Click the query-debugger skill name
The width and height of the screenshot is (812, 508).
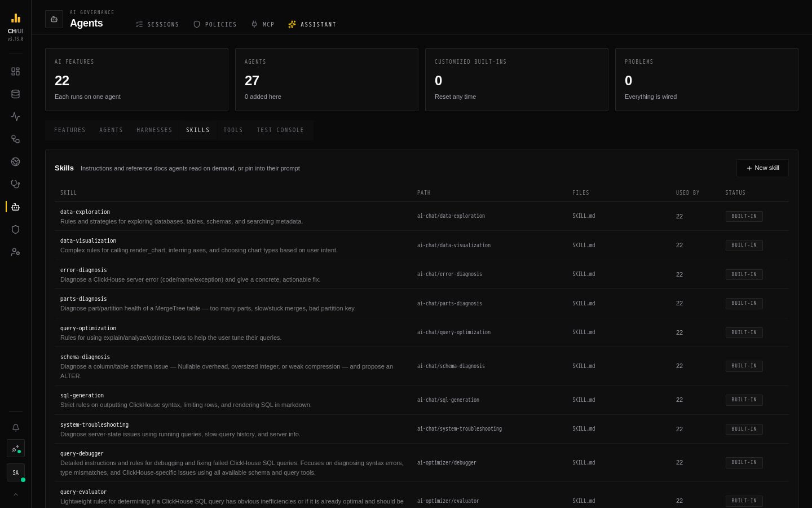pos(82,454)
